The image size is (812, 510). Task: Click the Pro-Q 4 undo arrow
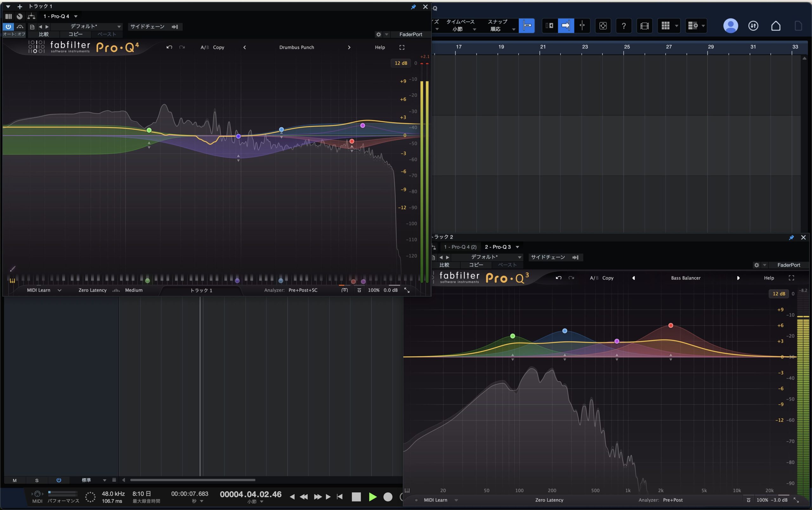169,47
